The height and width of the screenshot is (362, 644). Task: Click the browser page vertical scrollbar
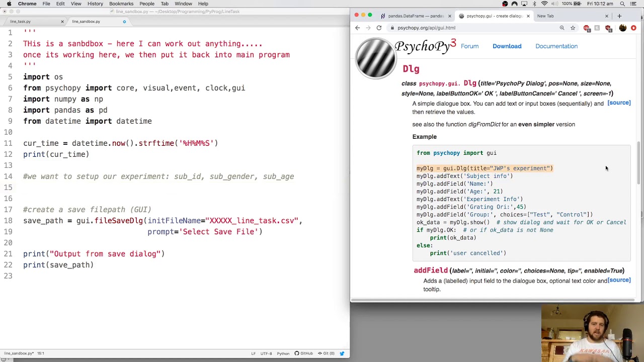point(639,163)
